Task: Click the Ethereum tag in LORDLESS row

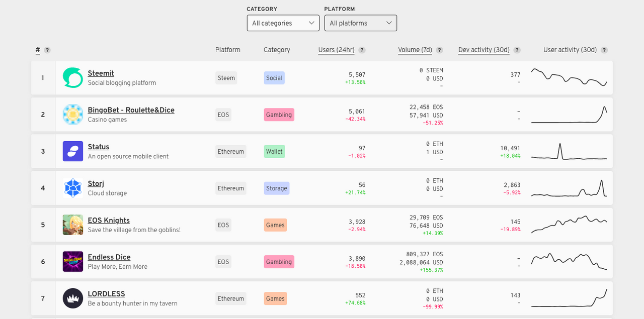Action: pyautogui.click(x=231, y=298)
